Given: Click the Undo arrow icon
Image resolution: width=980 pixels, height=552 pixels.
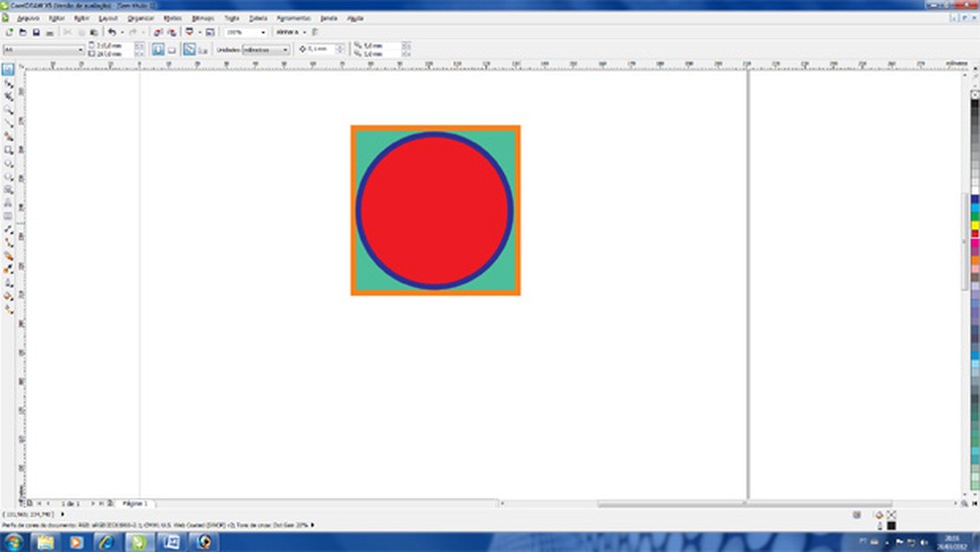Looking at the screenshot, I should pyautogui.click(x=111, y=32).
